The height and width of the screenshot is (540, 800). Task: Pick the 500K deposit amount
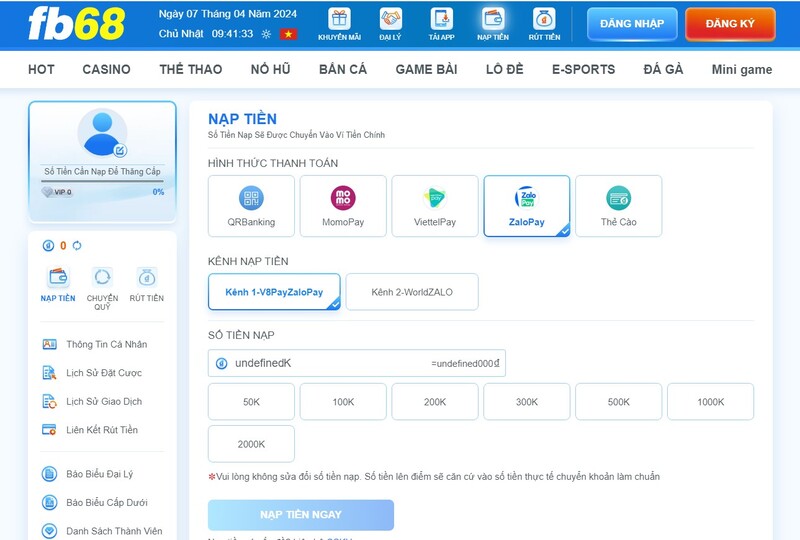pos(619,402)
